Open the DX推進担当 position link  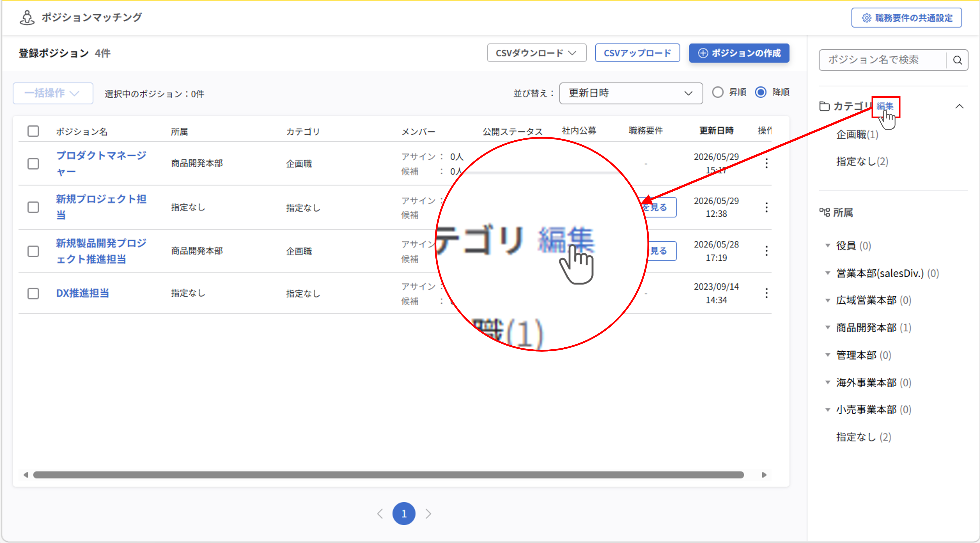click(83, 293)
